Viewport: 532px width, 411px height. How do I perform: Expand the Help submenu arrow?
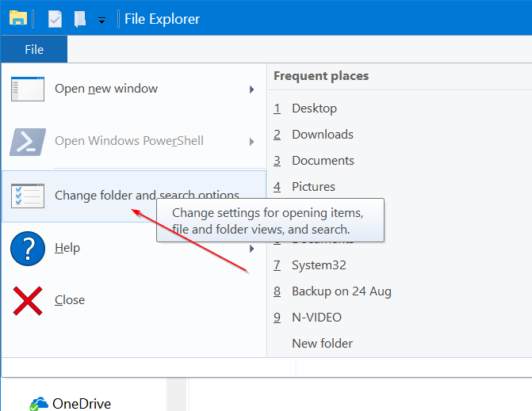pos(252,249)
